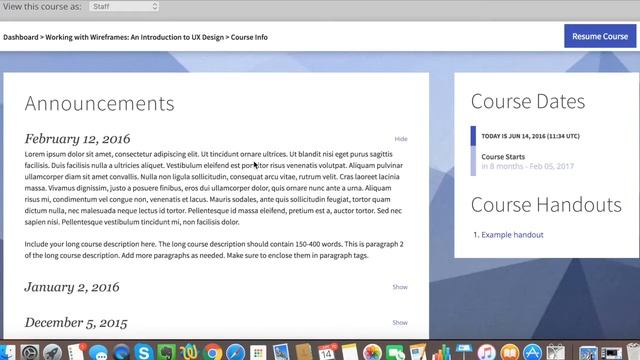Open Safari compass icon in dock
Image resolution: width=640 pixels, height=360 pixels.
coord(235,353)
